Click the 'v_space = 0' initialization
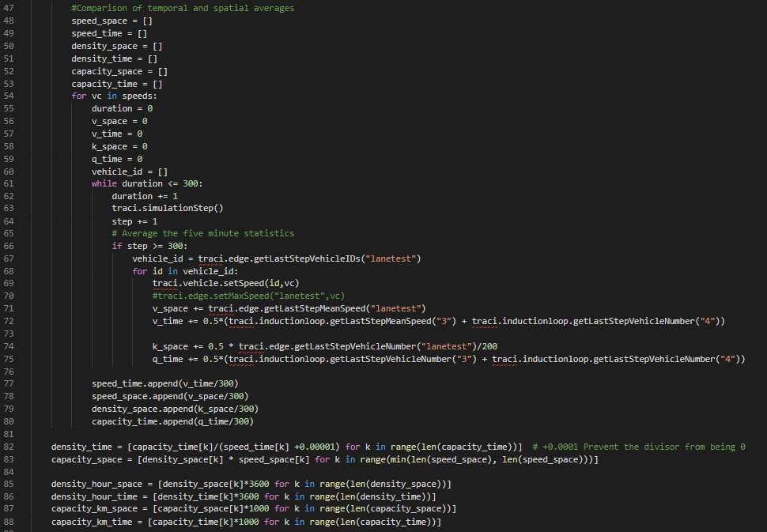 (x=119, y=121)
